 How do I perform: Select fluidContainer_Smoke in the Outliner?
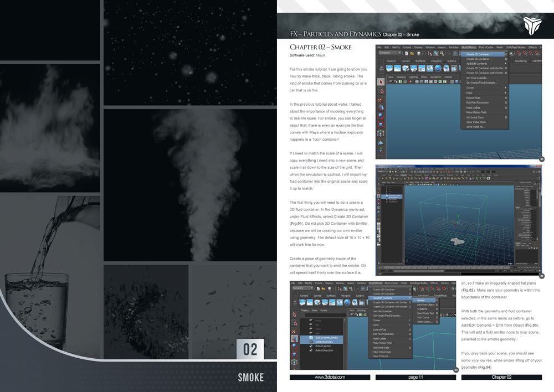tap(327, 338)
